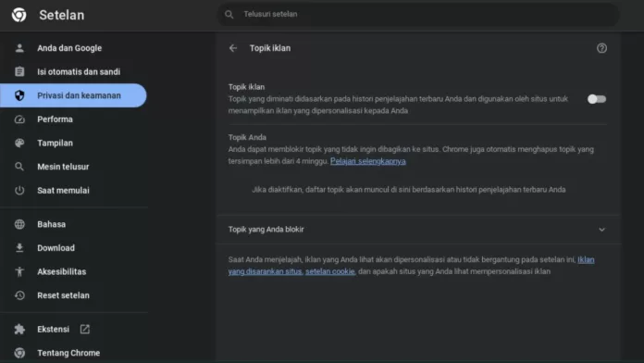
Task: Click the magnifier icon in search bar
Action: [x=229, y=15]
